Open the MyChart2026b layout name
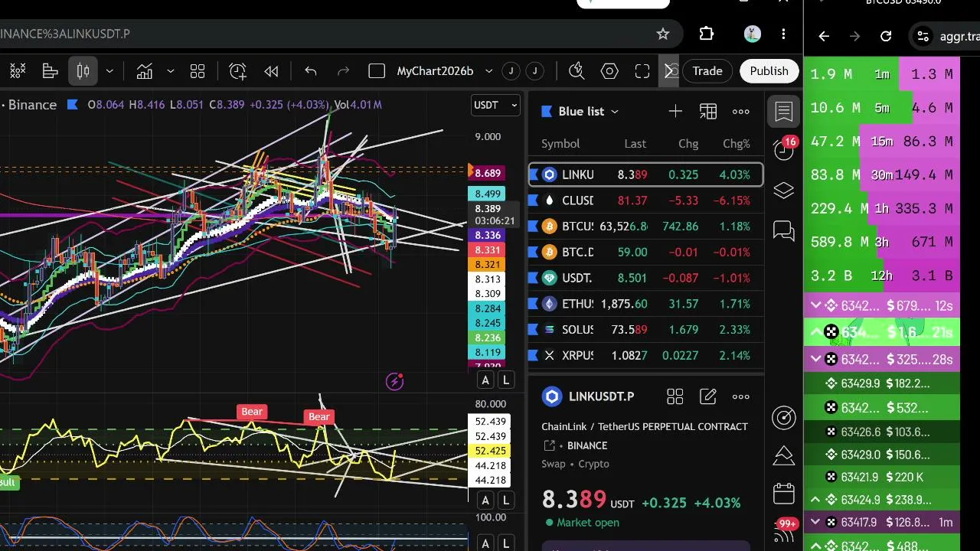This screenshot has height=551, width=980. 435,71
